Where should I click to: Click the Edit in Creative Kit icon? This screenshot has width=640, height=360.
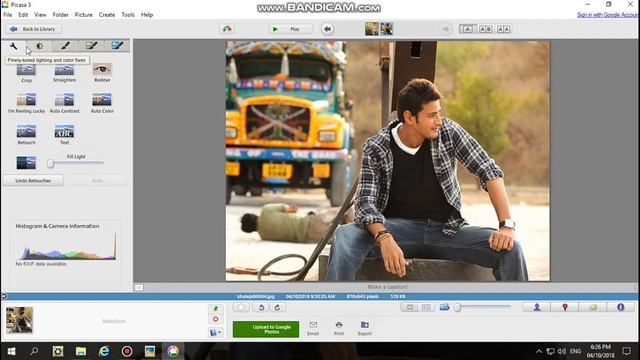click(x=227, y=29)
